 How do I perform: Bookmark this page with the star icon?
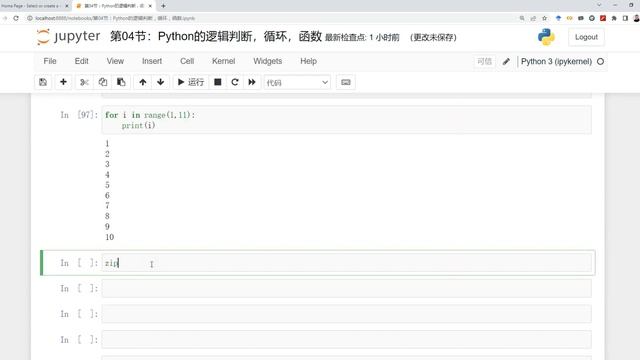point(544,18)
